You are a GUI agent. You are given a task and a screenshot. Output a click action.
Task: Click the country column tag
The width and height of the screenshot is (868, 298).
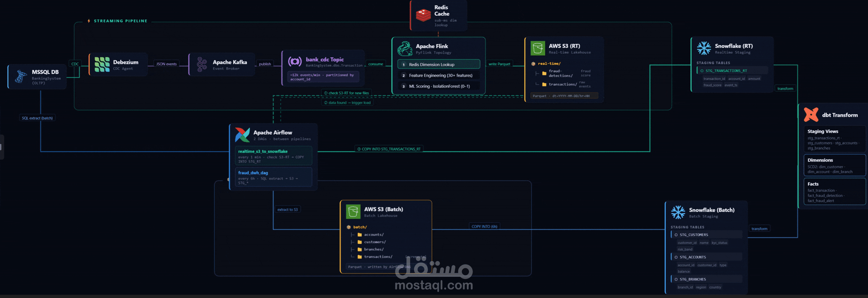click(x=715, y=288)
